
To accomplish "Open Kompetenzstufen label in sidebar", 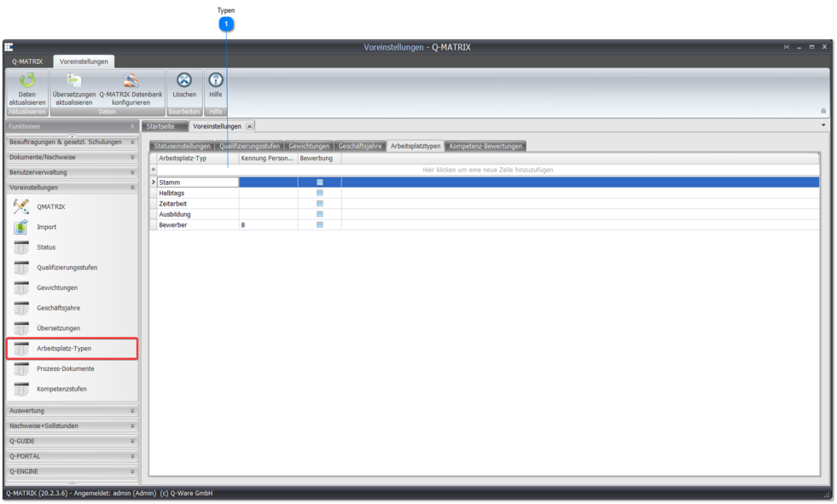I will [61, 389].
